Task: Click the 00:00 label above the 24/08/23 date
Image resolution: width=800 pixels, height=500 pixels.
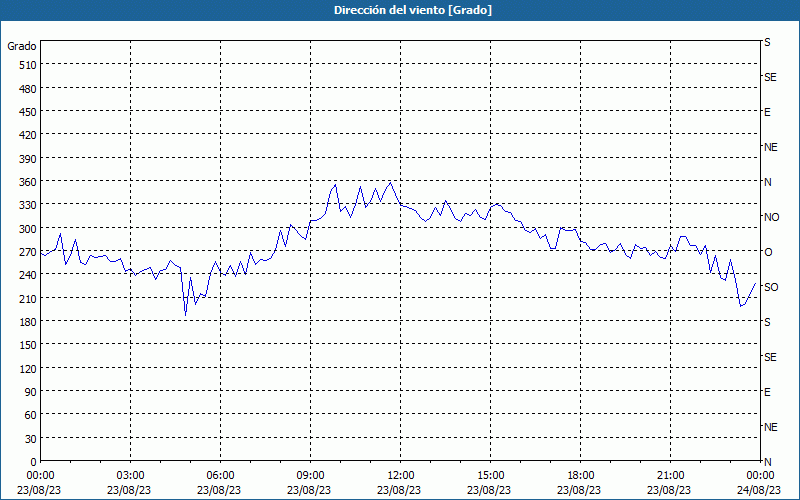Action: [x=760, y=476]
